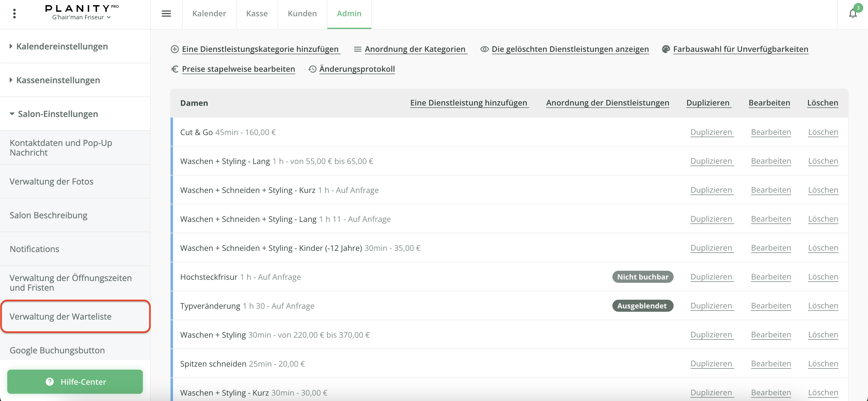Click the euro icon for batch prices
Image resolution: width=868 pixels, height=401 pixels.
tap(175, 69)
